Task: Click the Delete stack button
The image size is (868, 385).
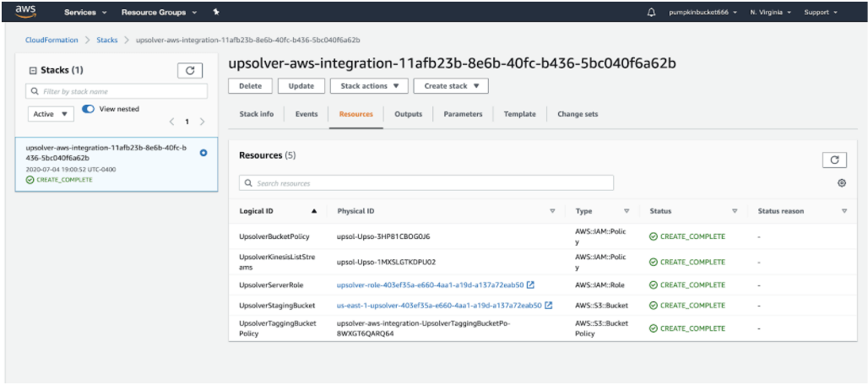Action: click(x=250, y=86)
